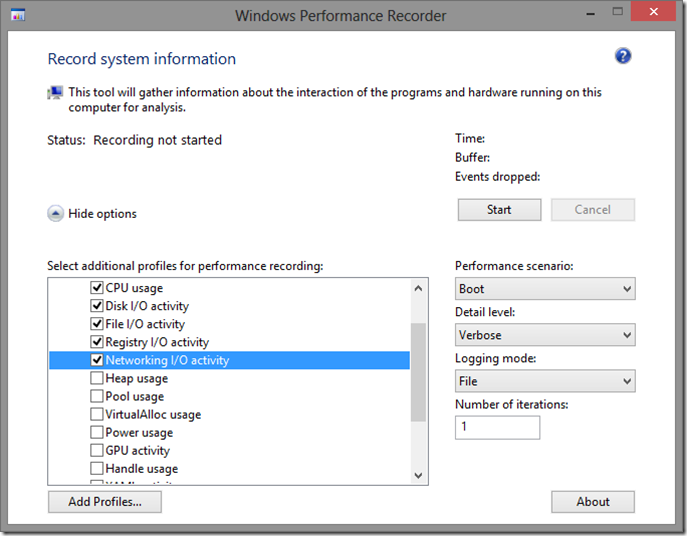The image size is (687, 536).
Task: Disable Registry I/O activity profile
Action: coord(96,341)
